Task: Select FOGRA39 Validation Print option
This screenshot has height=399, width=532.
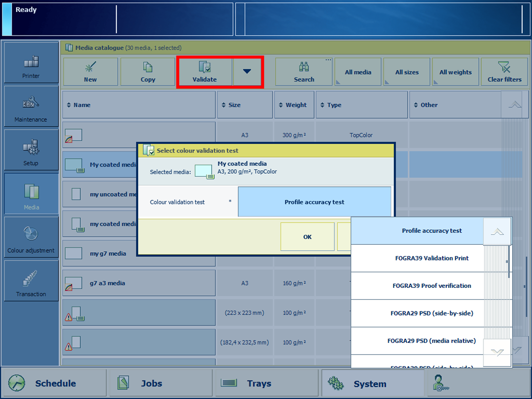Action: (x=431, y=258)
